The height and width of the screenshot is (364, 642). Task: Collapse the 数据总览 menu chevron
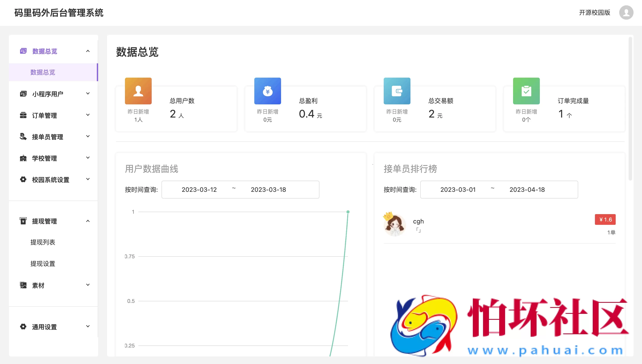(88, 51)
